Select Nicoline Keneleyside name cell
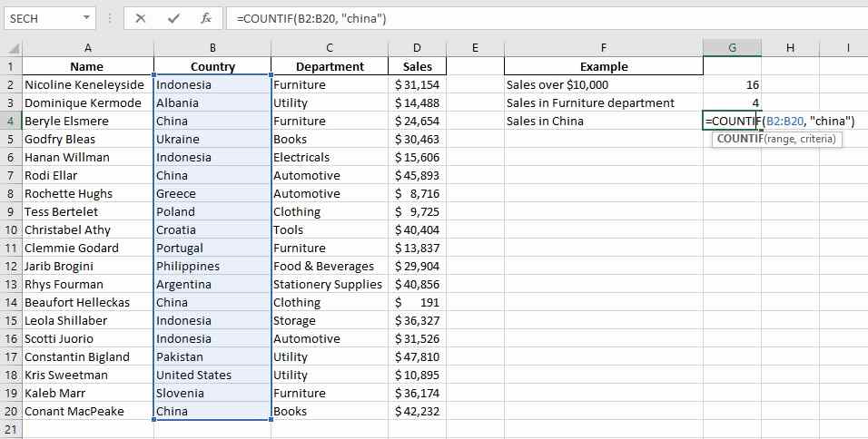Screen dimensions: 868x439 pos(87,84)
